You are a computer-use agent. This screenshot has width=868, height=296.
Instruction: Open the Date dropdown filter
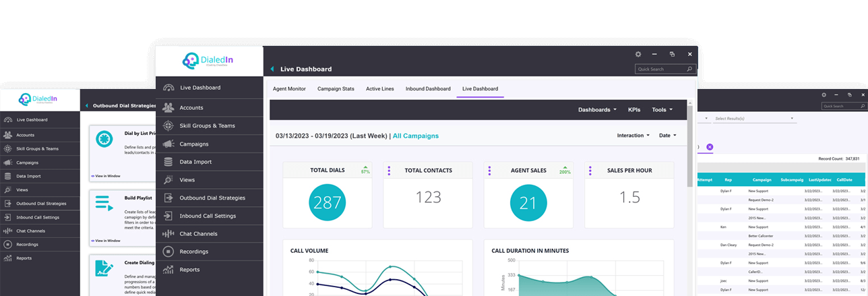tap(668, 136)
